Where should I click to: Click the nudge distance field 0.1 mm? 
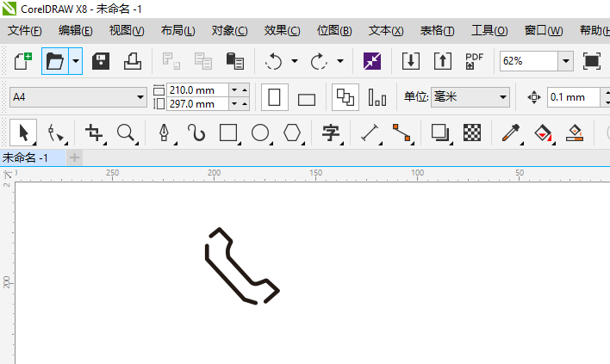coord(574,96)
